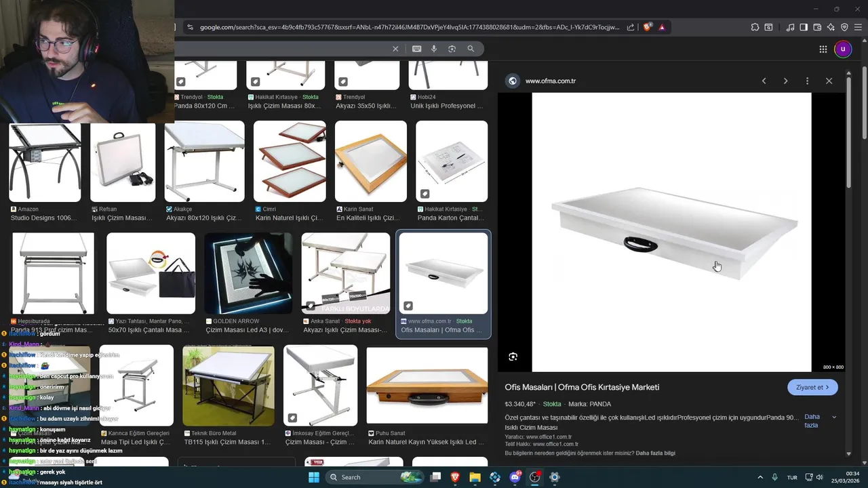Screen dimensions: 868x488
Task: Open the www.ofma.com.tr source link
Action: (x=550, y=81)
